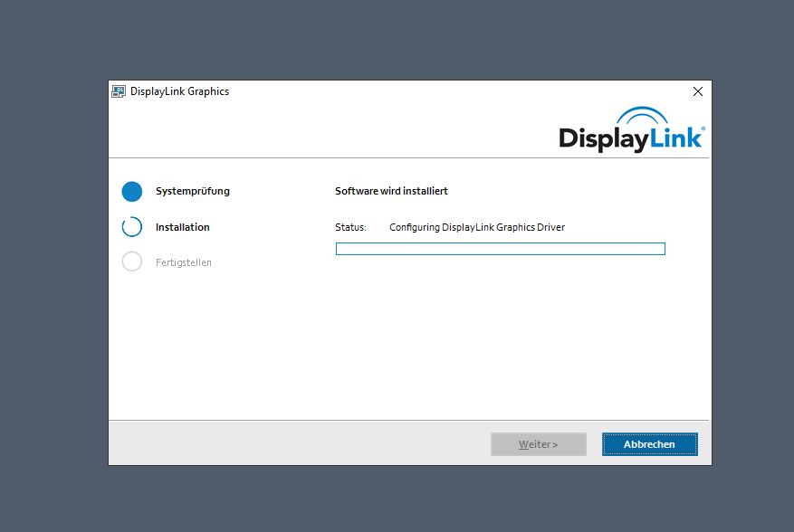
Task: Select the Fertigstellen step label
Action: [183, 262]
